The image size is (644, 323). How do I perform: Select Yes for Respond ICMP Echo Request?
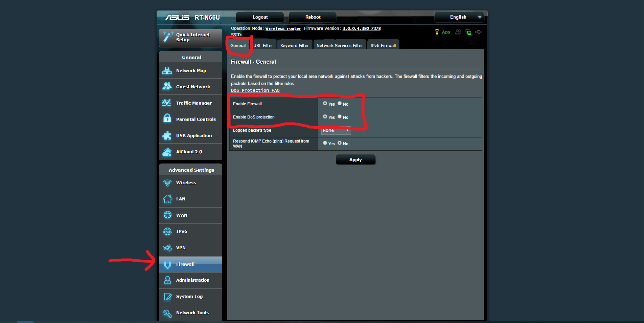pyautogui.click(x=325, y=143)
